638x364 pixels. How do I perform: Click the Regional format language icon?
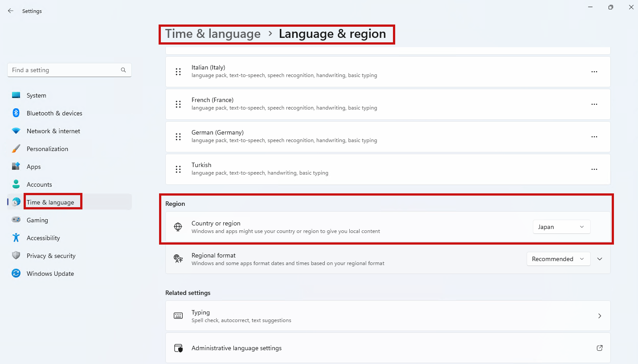coord(178,259)
